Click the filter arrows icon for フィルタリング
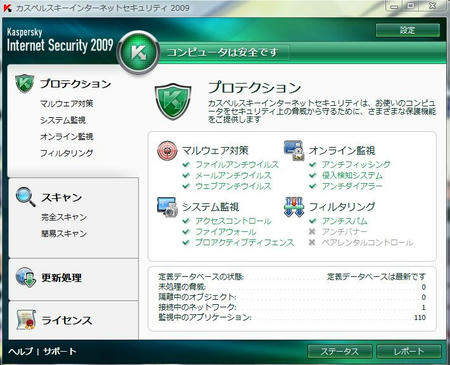Viewport: 450px width, 365px height. tap(294, 207)
